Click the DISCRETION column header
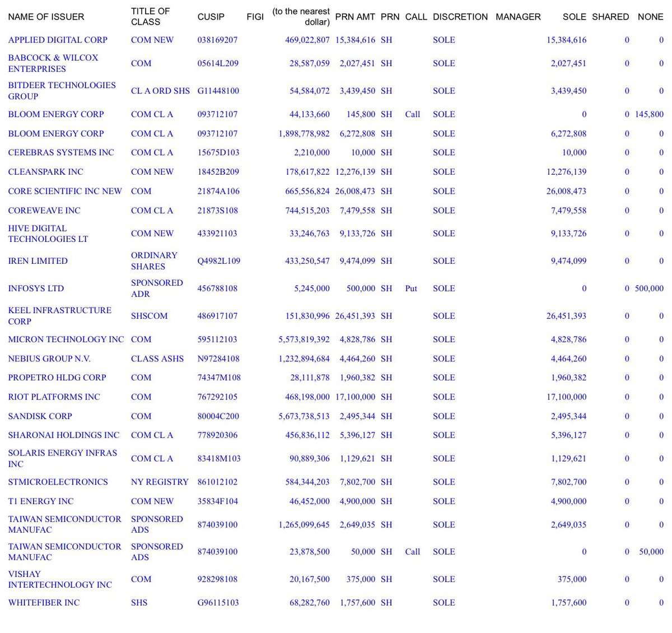The width and height of the screenshot is (672, 633). coord(460,17)
